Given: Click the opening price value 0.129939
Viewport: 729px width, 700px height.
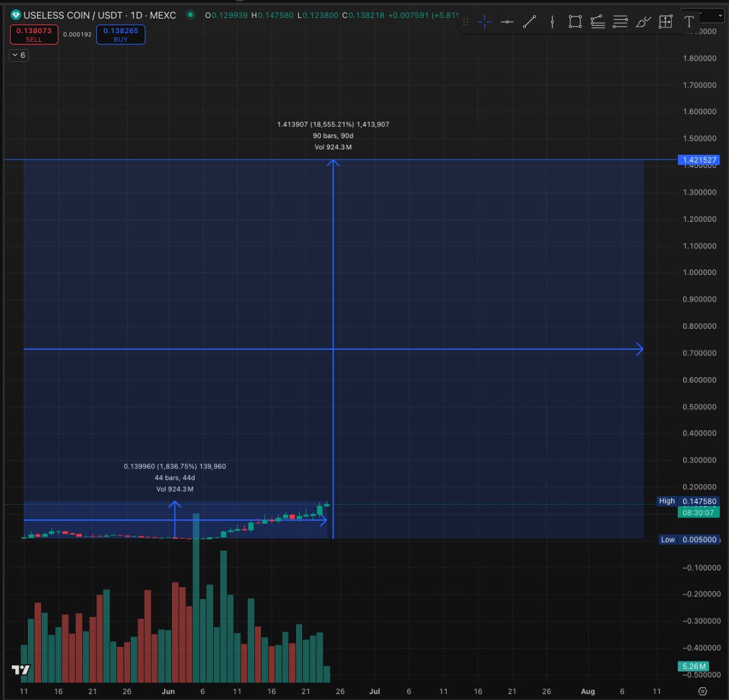Looking at the screenshot, I should [x=230, y=15].
